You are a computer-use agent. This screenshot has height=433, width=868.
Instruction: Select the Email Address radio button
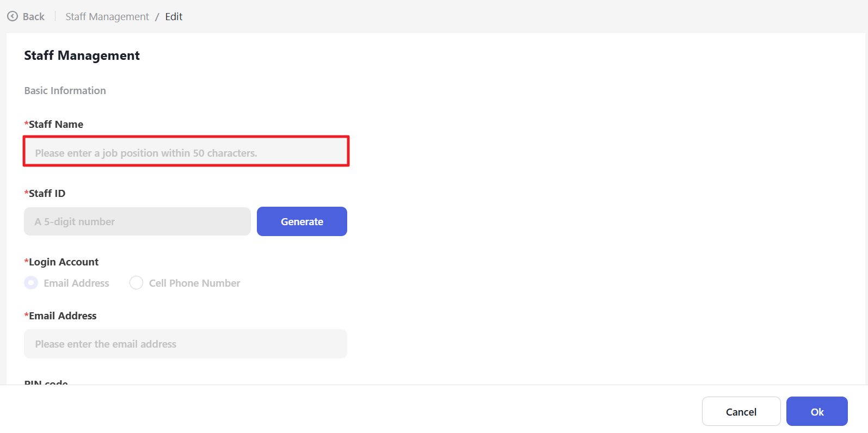[x=32, y=283]
